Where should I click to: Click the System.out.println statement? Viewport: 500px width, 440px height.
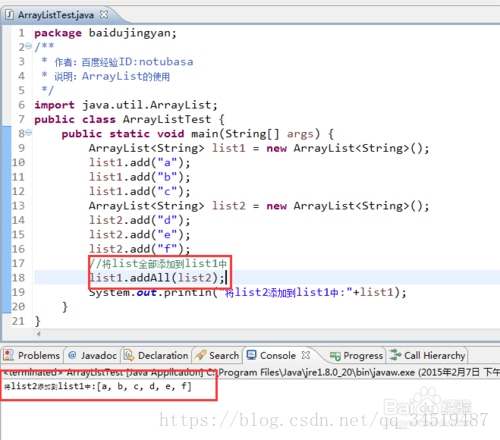(x=248, y=292)
